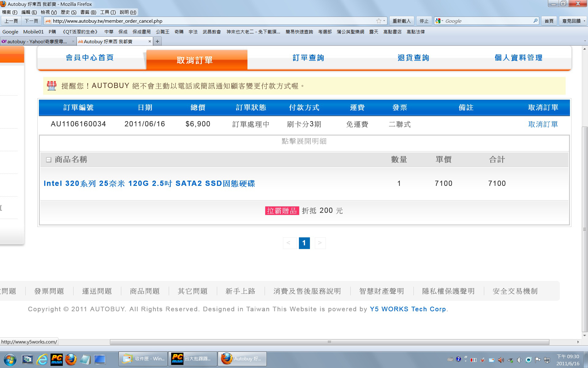Go to 會員中心首頁 tab
Viewport: 588px width, 368px height.
coord(90,58)
